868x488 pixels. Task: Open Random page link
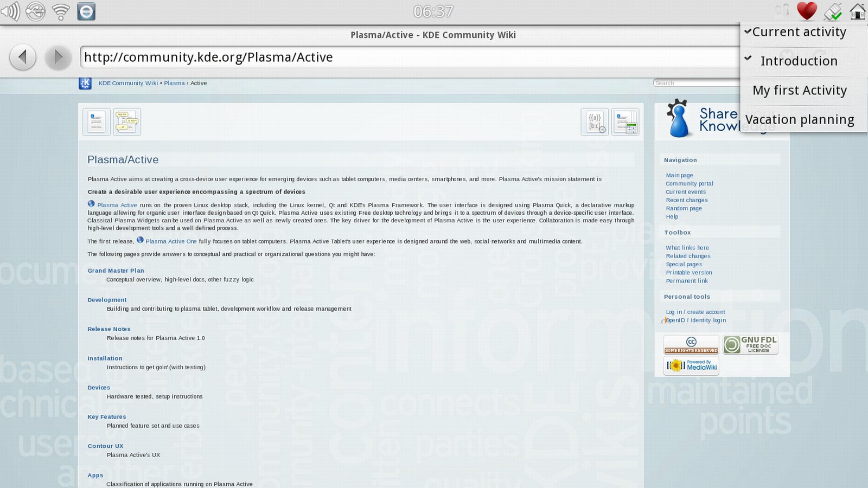coord(684,208)
